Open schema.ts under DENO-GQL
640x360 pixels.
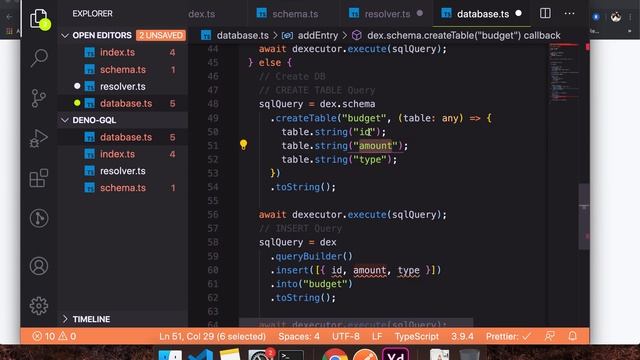[x=122, y=188]
